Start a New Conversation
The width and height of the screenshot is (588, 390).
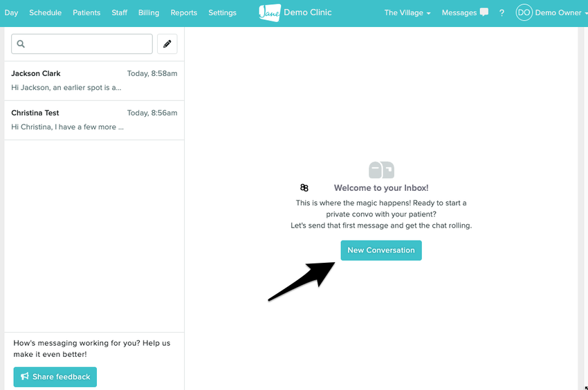tap(380, 250)
